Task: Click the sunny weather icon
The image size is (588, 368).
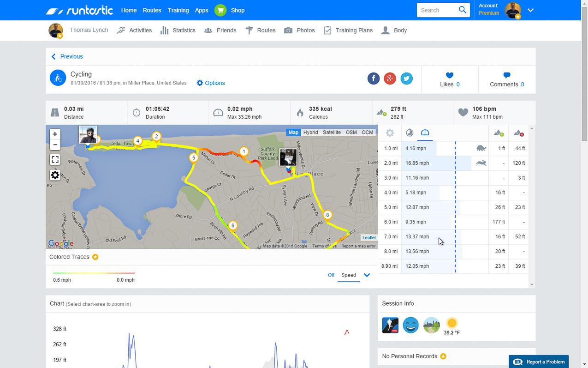Action: point(452,323)
